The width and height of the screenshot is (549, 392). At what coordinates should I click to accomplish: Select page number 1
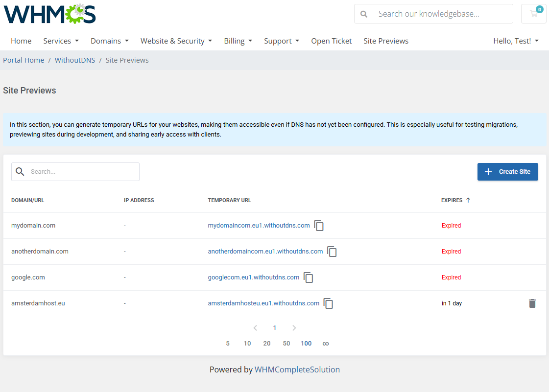(x=274, y=328)
